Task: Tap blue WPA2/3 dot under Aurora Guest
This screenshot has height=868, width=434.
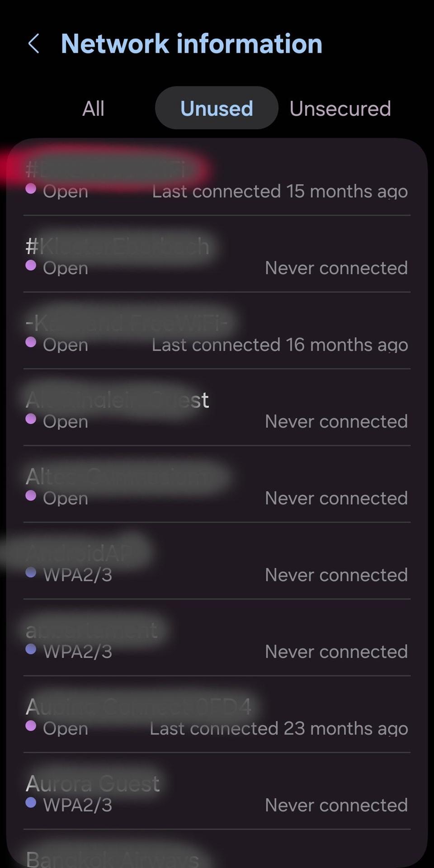Action: click(31, 802)
